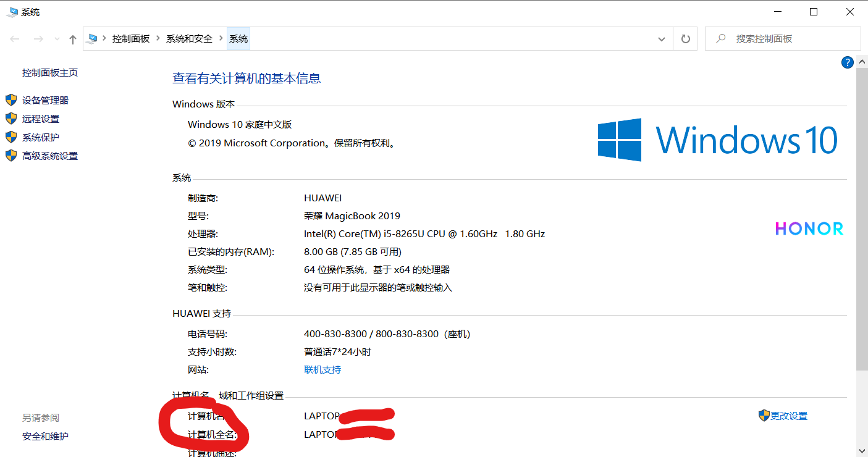Image resolution: width=868 pixels, height=457 pixels.
Task: Expand the chevron after 控制面板 breadcrumb
Action: (158, 38)
